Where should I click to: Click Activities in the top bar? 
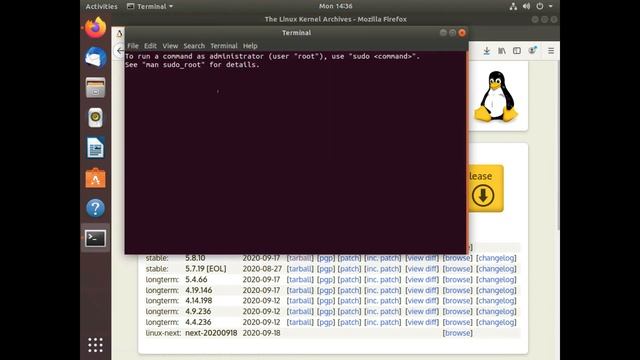(x=101, y=6)
